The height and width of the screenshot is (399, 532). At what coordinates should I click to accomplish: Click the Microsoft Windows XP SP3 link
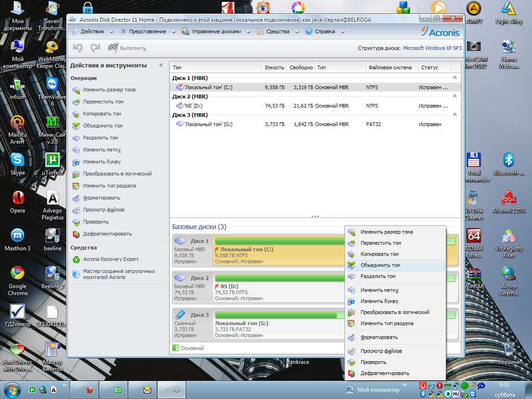(x=432, y=48)
